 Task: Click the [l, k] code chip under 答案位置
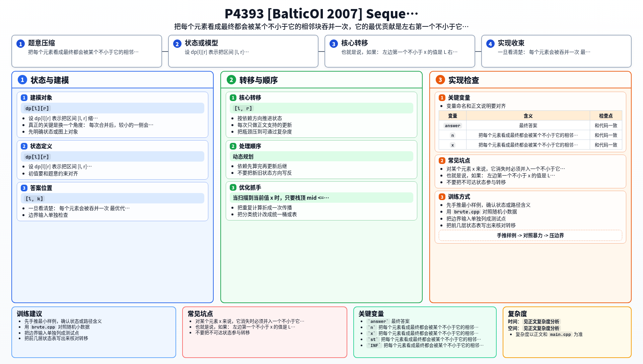click(x=34, y=199)
